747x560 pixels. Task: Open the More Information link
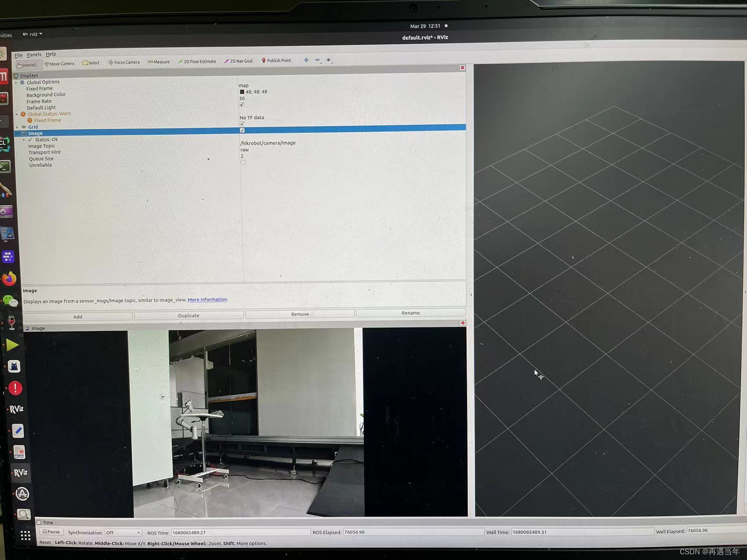coord(207,300)
